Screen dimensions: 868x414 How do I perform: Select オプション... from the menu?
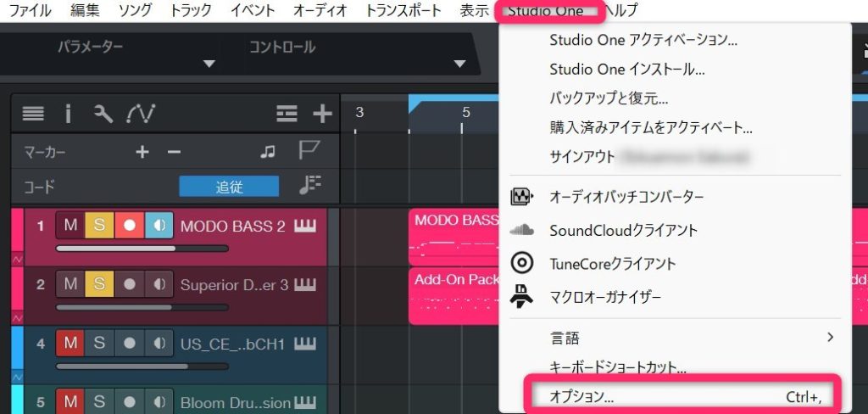coord(581,396)
